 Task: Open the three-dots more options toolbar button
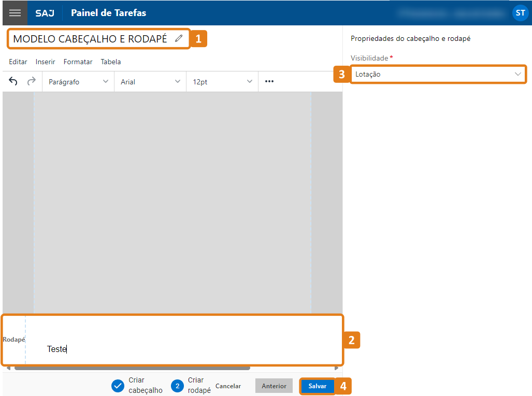tap(269, 81)
